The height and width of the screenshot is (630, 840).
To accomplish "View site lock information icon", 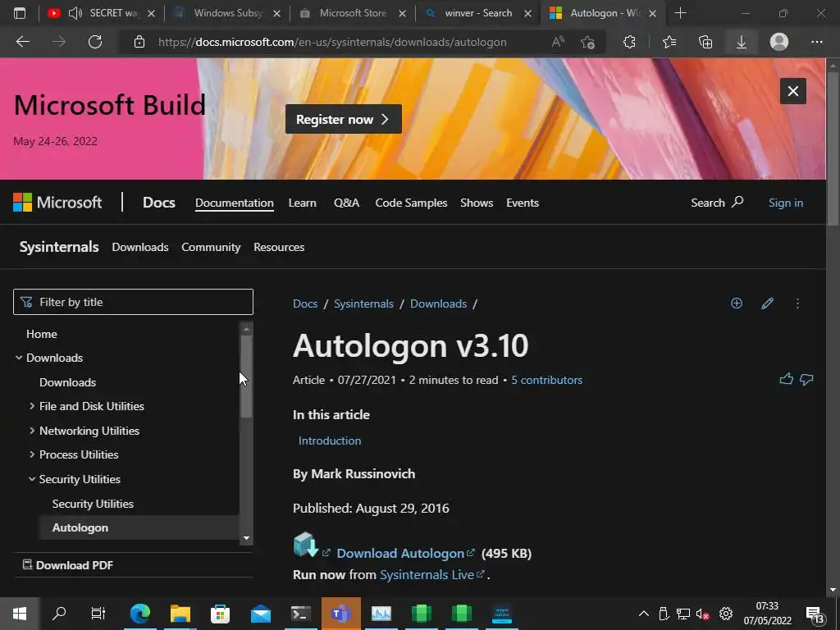I will 139,42.
